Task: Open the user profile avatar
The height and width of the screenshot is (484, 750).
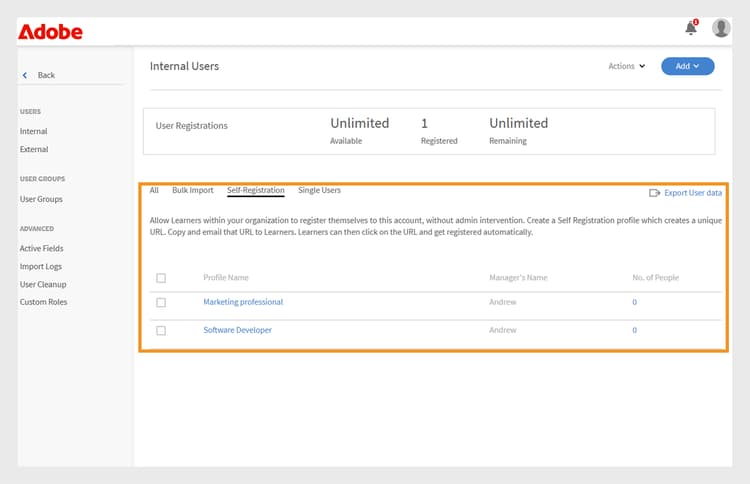Action: (x=721, y=28)
